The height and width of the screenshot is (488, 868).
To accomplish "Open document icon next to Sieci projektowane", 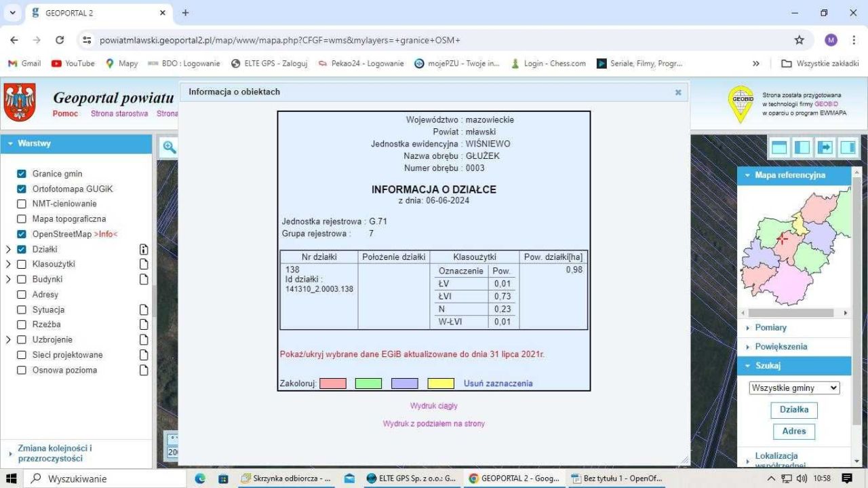I will coord(143,355).
